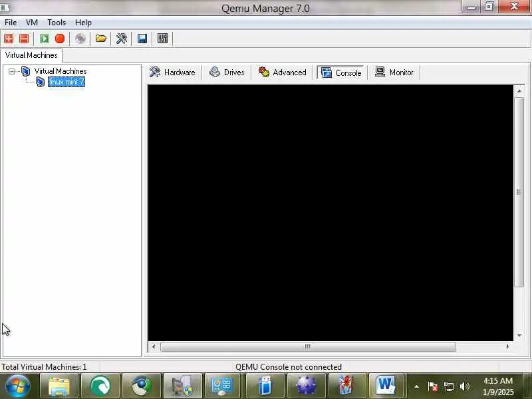Image resolution: width=532 pixels, height=399 pixels.
Task: Open the File menu
Action: [11, 23]
